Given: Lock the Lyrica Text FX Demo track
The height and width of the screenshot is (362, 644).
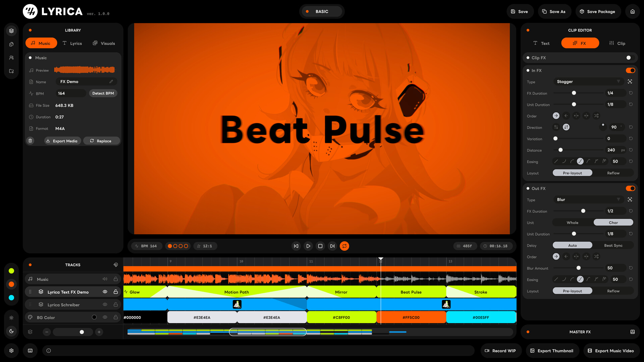Looking at the screenshot, I should (116, 292).
